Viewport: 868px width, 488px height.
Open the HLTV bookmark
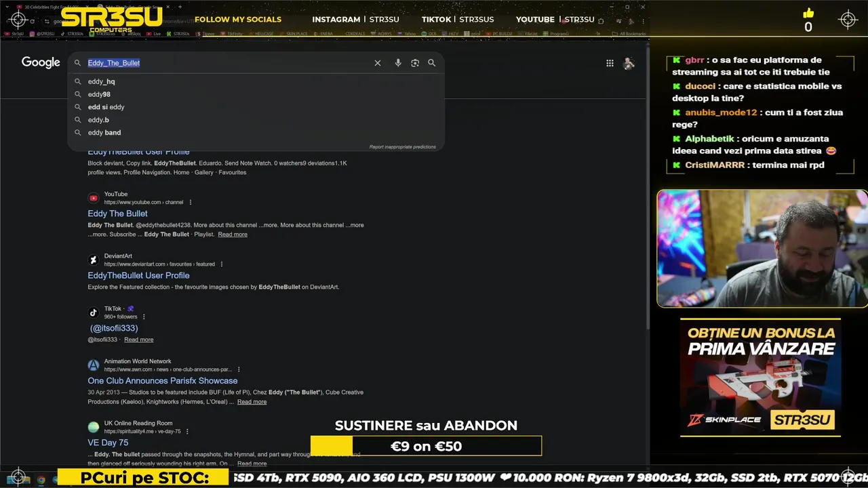[451, 33]
